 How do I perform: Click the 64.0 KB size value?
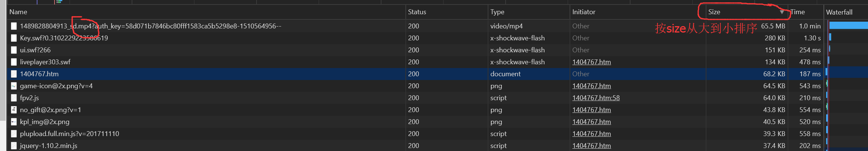point(774,98)
